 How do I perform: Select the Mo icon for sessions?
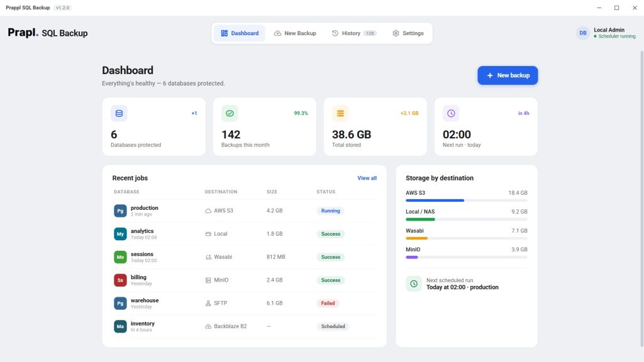[x=120, y=257]
